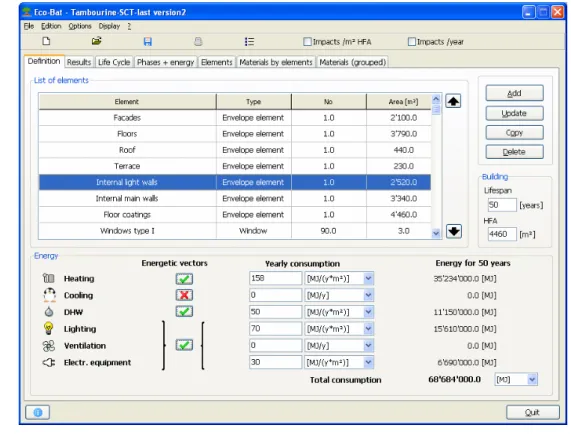Click the Electr. equipment plug icon

pyautogui.click(x=49, y=362)
